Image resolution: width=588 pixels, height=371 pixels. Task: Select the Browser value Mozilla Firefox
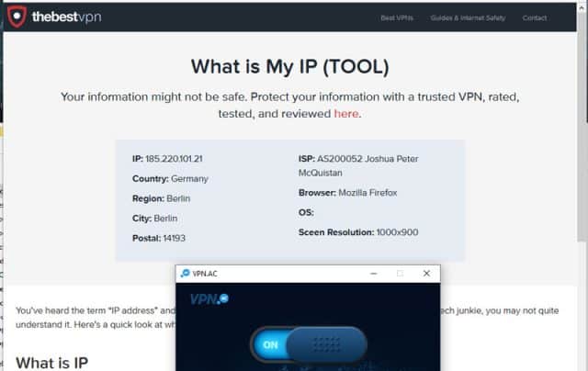367,193
